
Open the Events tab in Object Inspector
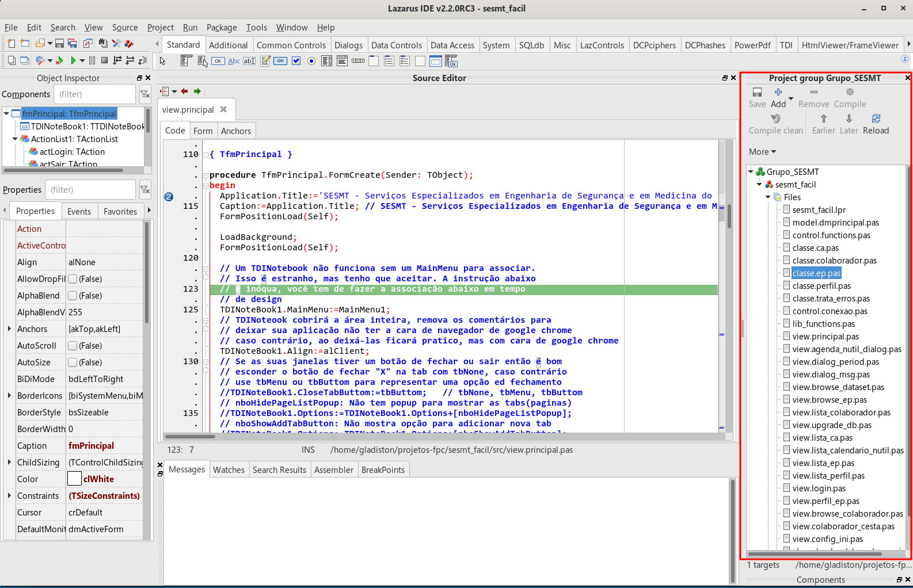point(79,212)
